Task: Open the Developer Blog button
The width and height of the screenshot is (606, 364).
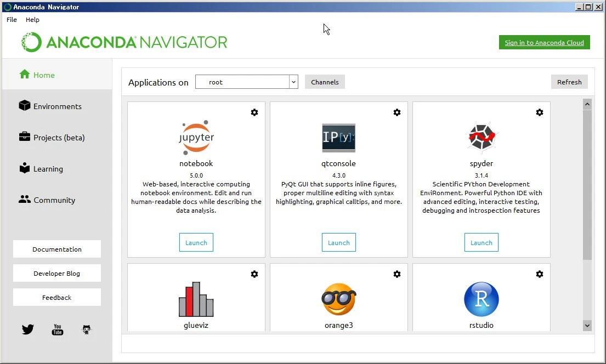Action: click(x=57, y=273)
